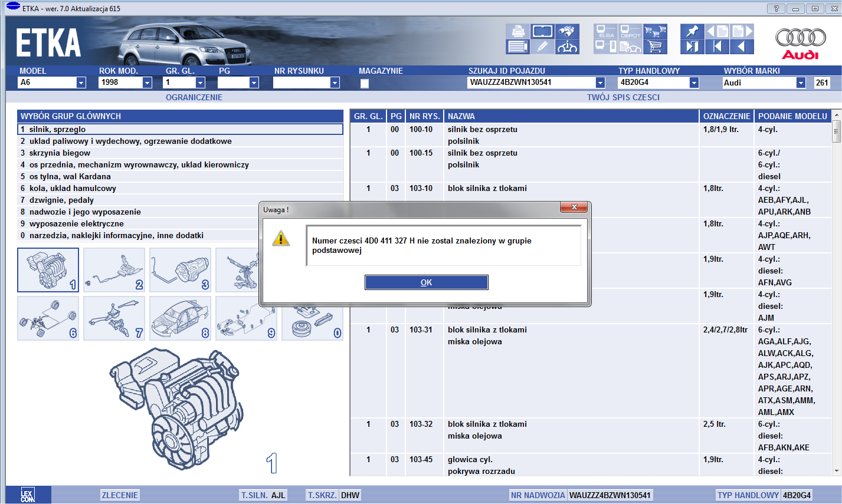Open vehicle info icon with letter i
This screenshot has height=504, width=842.
coord(567,47)
